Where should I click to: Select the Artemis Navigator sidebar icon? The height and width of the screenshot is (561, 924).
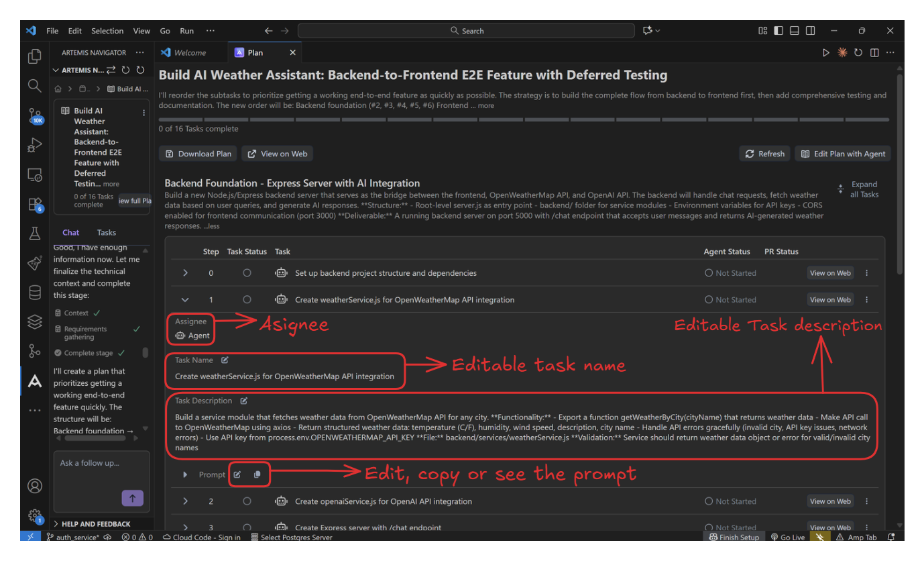pos(34,381)
